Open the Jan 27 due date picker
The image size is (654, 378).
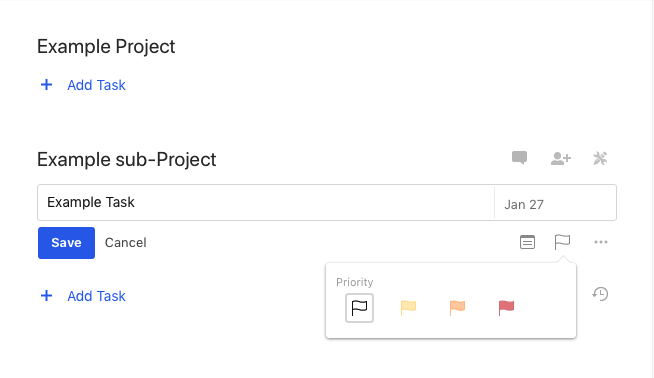pyautogui.click(x=555, y=204)
